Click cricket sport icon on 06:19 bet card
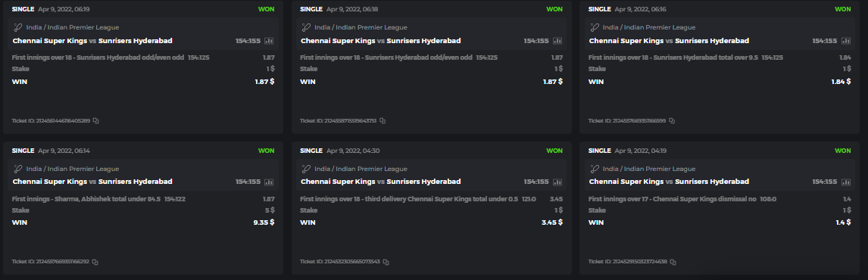 click(17, 27)
